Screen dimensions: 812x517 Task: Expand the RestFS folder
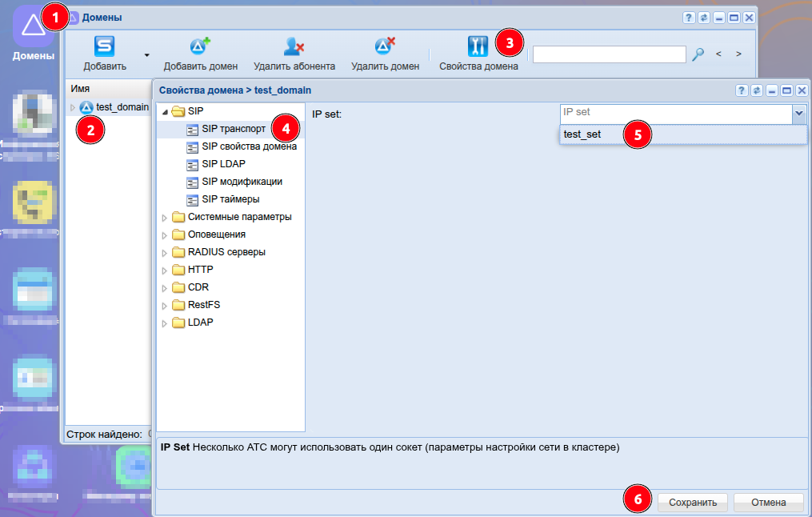(165, 306)
